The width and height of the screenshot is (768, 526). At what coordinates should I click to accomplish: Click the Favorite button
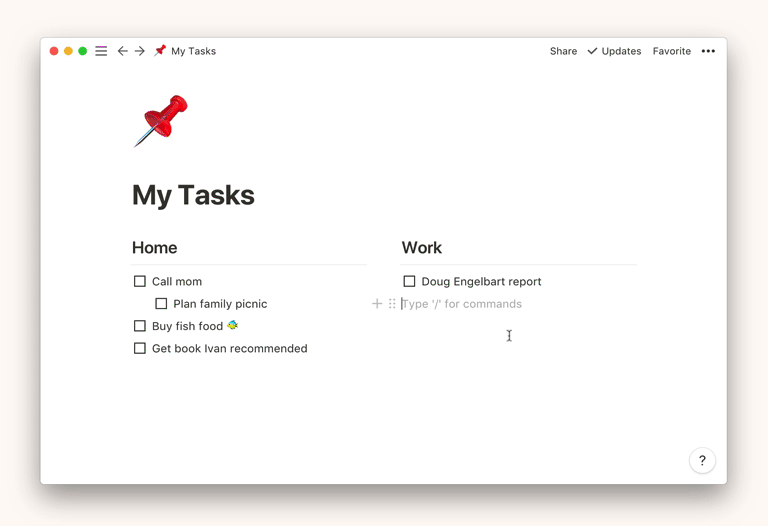pos(671,51)
